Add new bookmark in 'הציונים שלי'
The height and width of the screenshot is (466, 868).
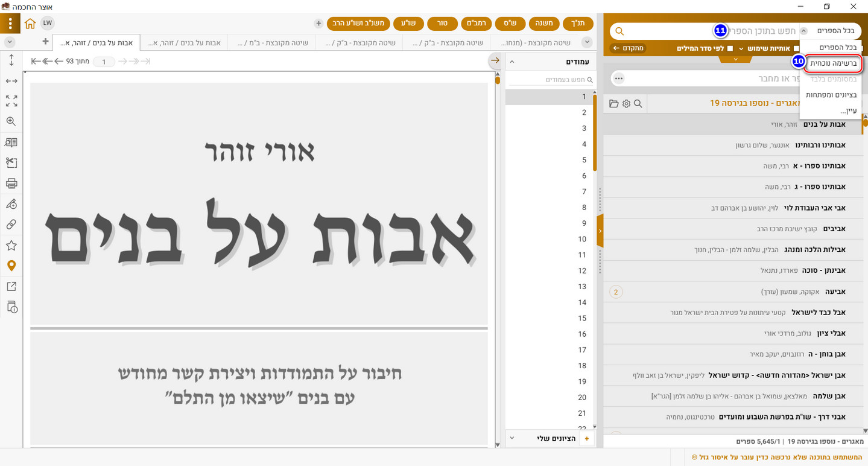[587, 439]
